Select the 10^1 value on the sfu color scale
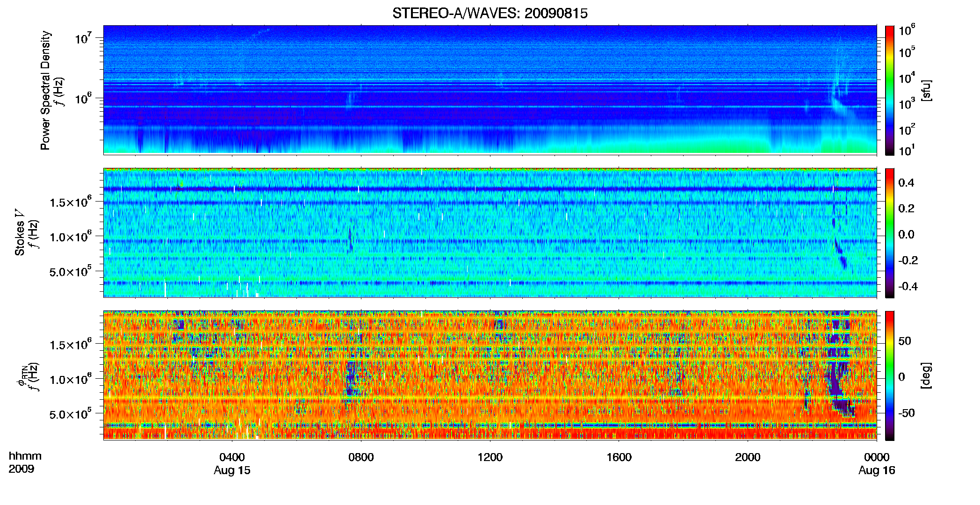Screen dimensions: 980x505 coord(907,151)
